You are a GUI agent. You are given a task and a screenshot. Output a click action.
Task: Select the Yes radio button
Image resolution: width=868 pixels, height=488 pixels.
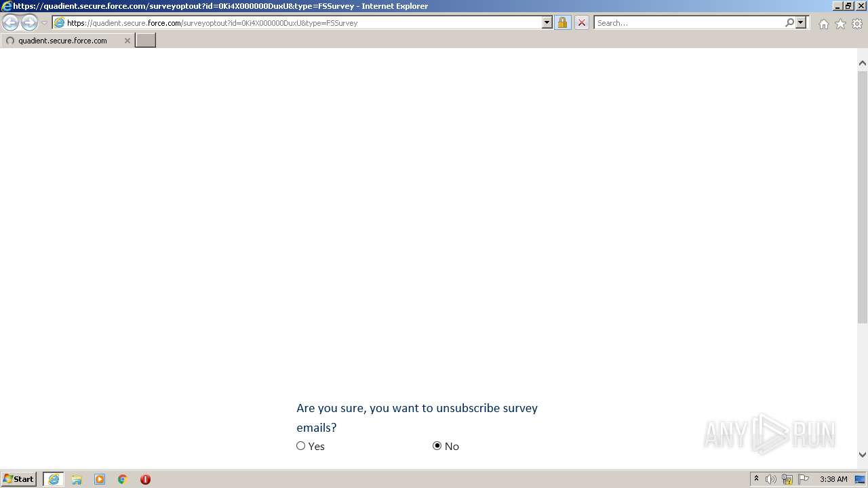point(301,446)
